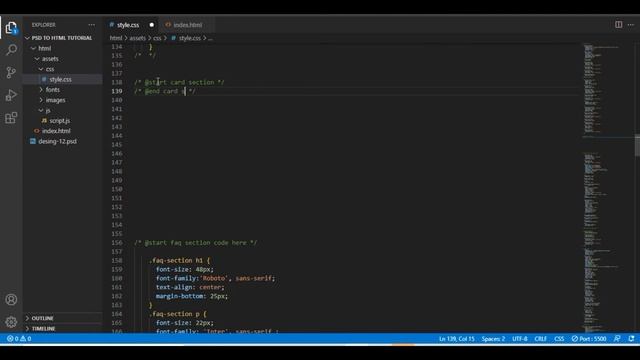Open index.html in the file tree

[56, 131]
